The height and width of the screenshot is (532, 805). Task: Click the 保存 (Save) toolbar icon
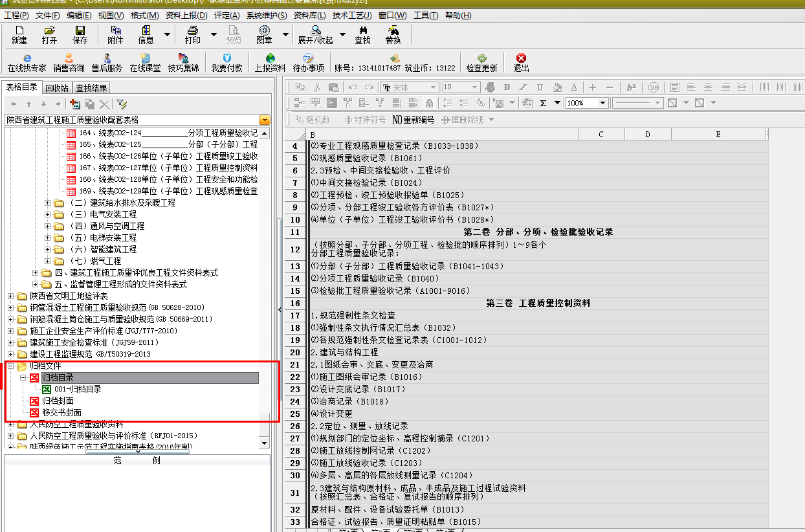[x=80, y=34]
